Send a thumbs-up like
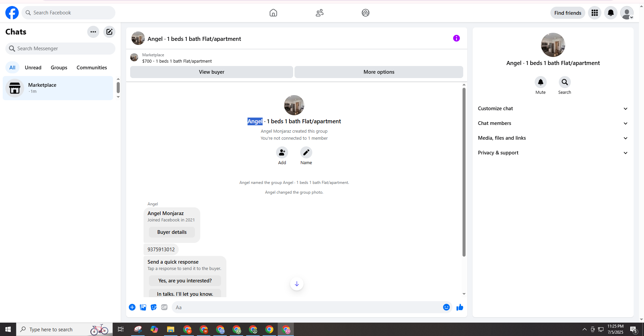 [x=460, y=307]
